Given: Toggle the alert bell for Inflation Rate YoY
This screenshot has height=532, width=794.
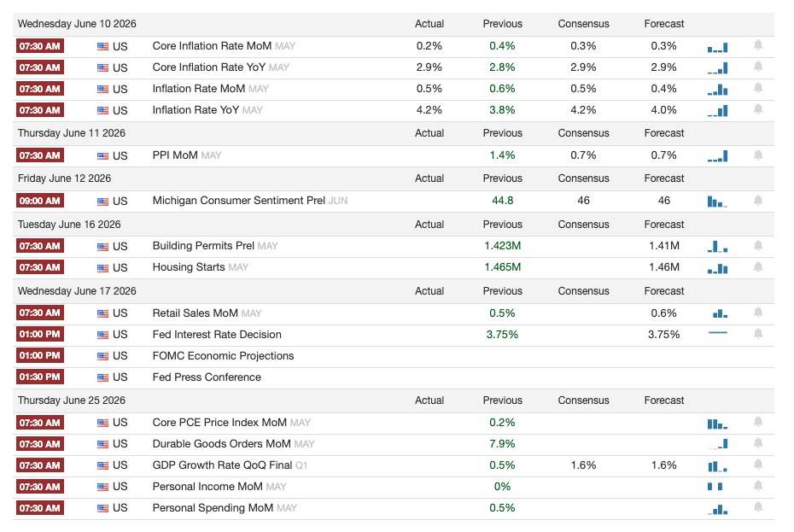Looking at the screenshot, I should pyautogui.click(x=758, y=109).
